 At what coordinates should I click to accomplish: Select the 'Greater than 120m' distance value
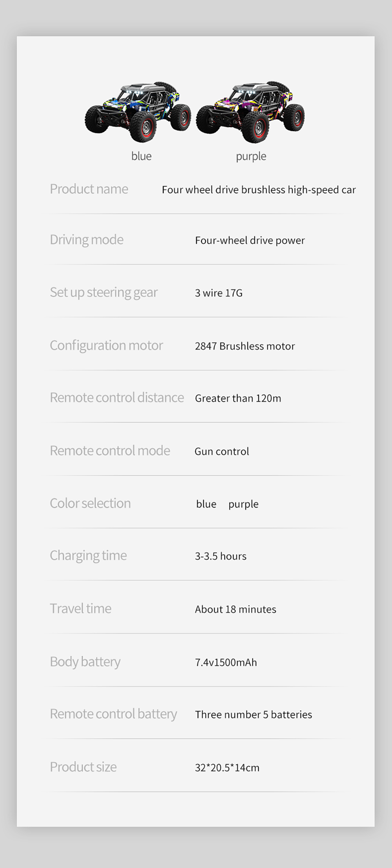pos(238,399)
